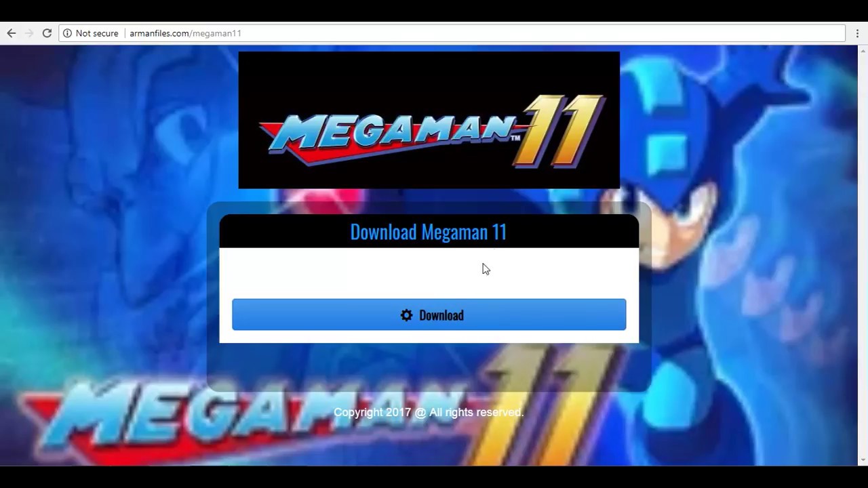Click the blue Download button
The height and width of the screenshot is (488, 868).
tap(429, 314)
